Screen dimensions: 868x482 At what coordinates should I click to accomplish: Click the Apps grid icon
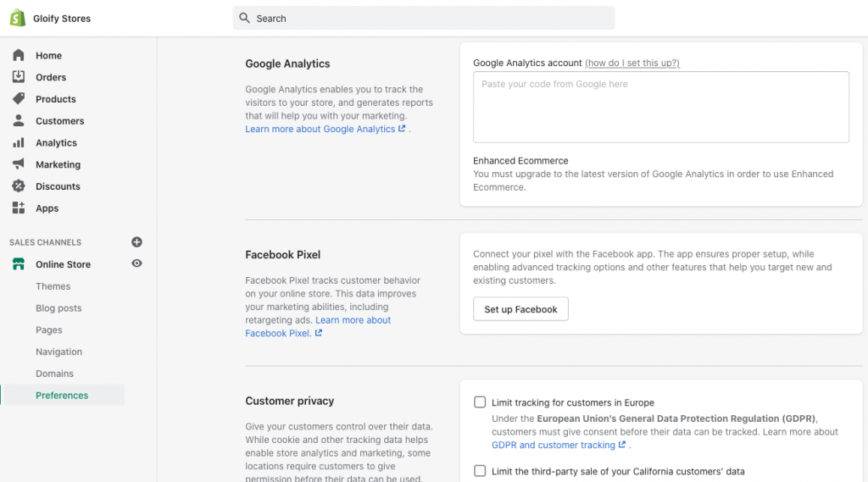[x=19, y=208]
